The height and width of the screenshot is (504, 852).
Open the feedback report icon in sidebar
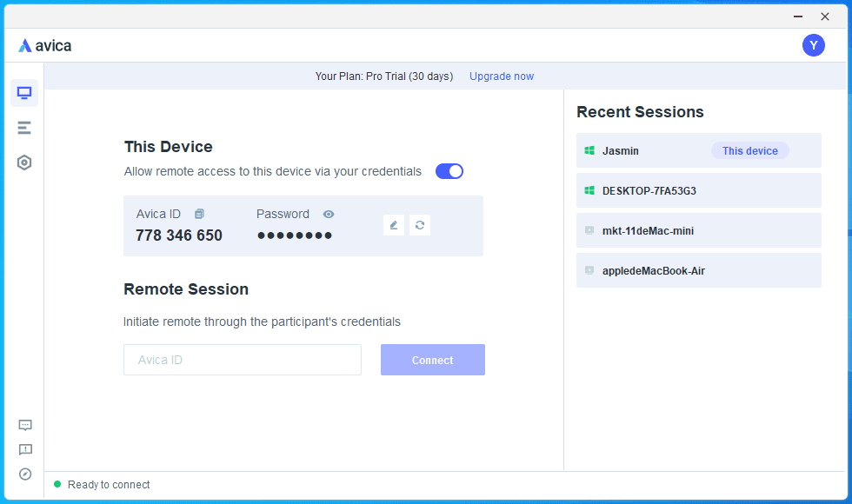coord(25,449)
